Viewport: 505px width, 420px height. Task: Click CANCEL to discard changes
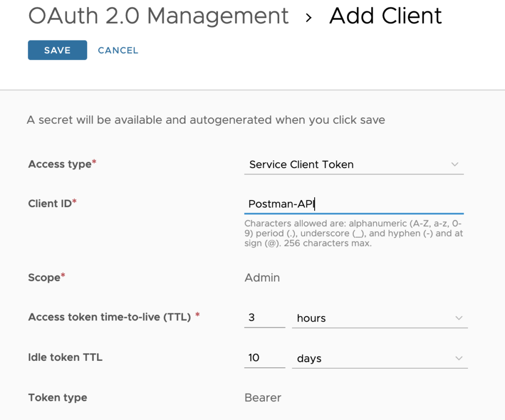tap(118, 50)
